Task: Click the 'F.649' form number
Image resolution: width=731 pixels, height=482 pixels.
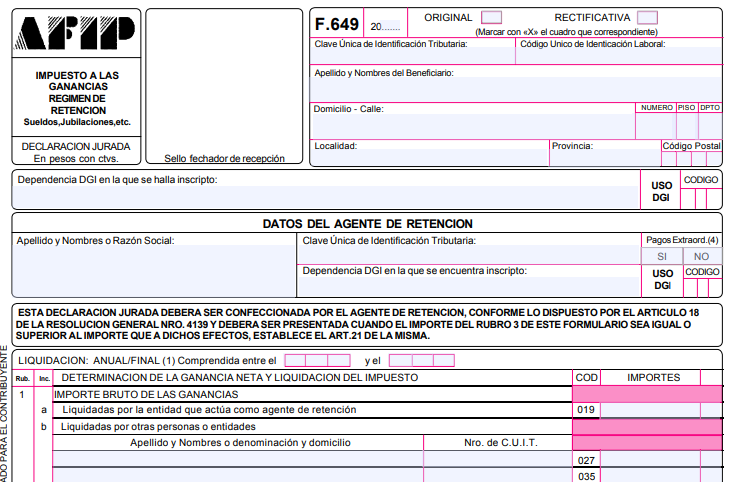Action: [x=337, y=24]
